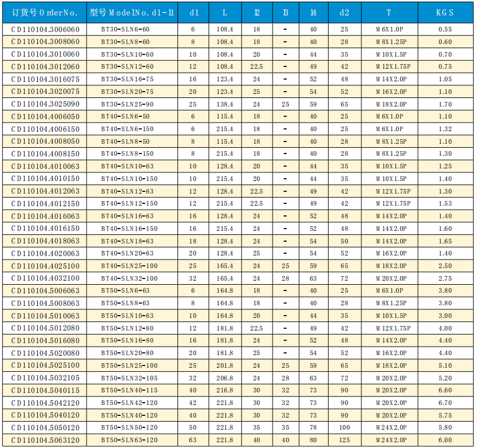Click weight value 1.65
Screen dimensions: 477x448
point(445,241)
